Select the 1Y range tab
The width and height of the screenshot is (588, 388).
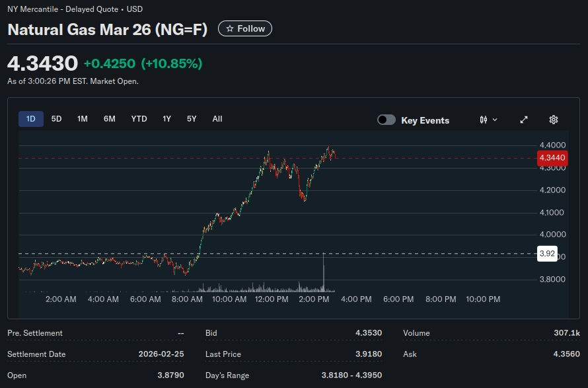(x=167, y=119)
